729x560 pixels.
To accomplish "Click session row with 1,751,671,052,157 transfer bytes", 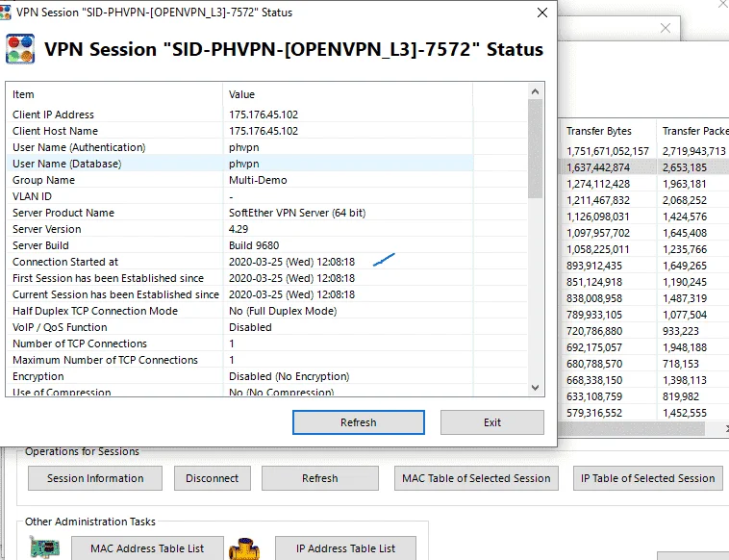I will tap(644, 151).
